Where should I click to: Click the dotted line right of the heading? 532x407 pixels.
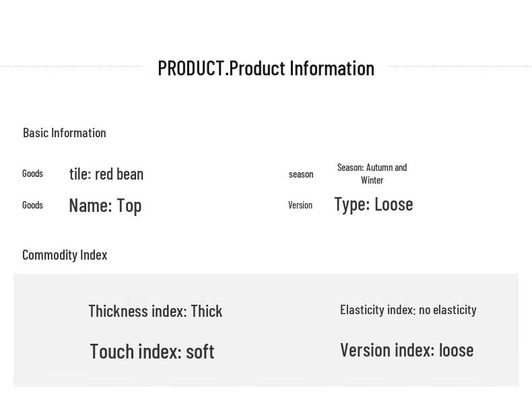coord(459,66)
